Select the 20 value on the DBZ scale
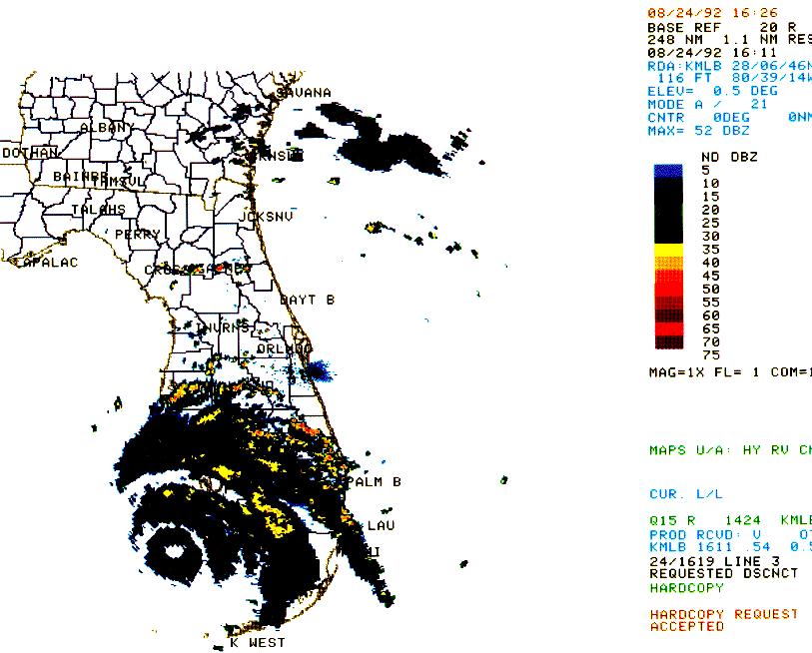Screen dimensions: 812x653 (710, 210)
